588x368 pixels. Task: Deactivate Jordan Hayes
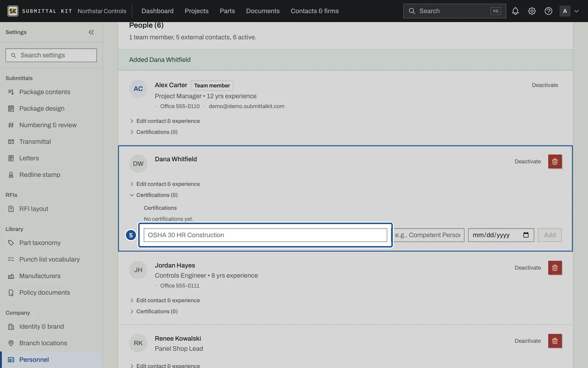tap(528, 268)
